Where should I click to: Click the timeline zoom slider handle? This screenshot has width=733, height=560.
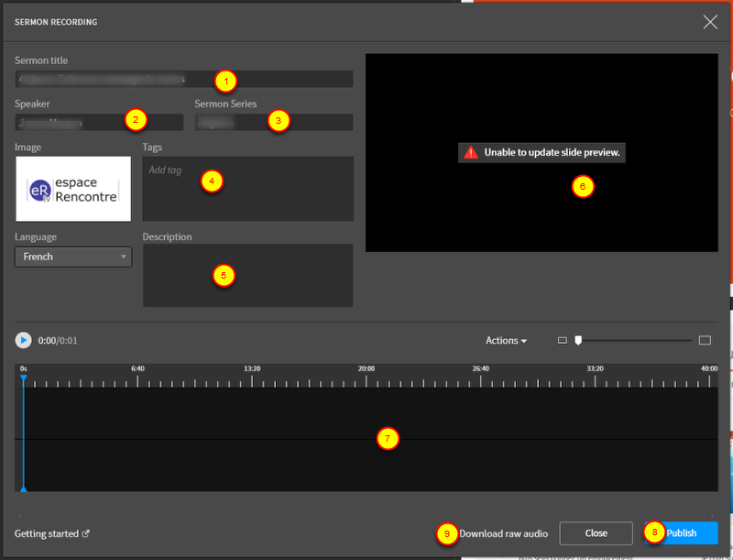577,340
